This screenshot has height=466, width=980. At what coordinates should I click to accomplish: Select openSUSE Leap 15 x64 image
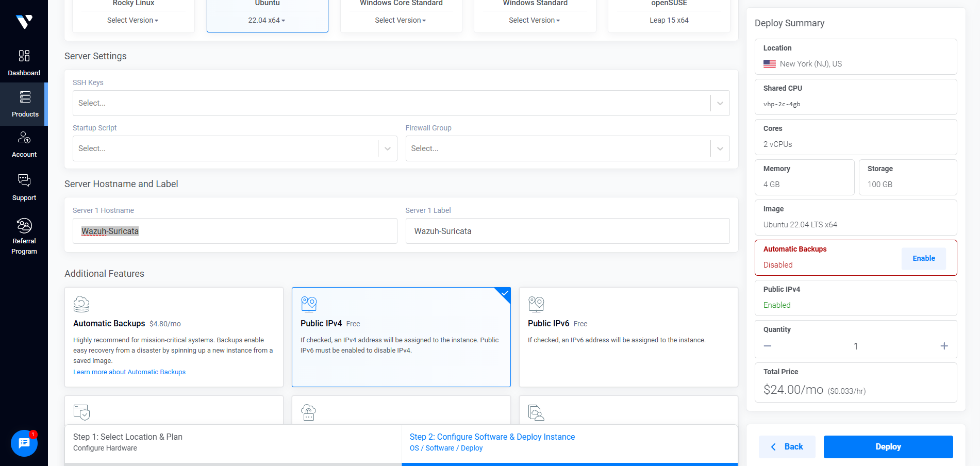coord(669,20)
